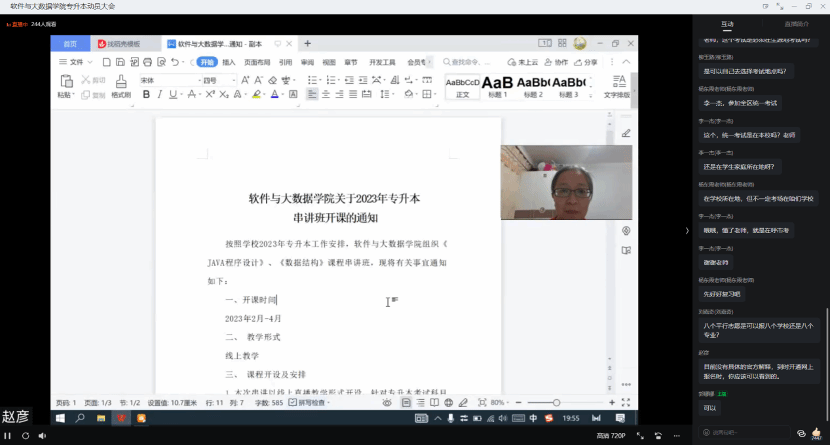Click the Format Painter (格式刷) tool
Viewport: 830px width, 446px height.
(121, 88)
